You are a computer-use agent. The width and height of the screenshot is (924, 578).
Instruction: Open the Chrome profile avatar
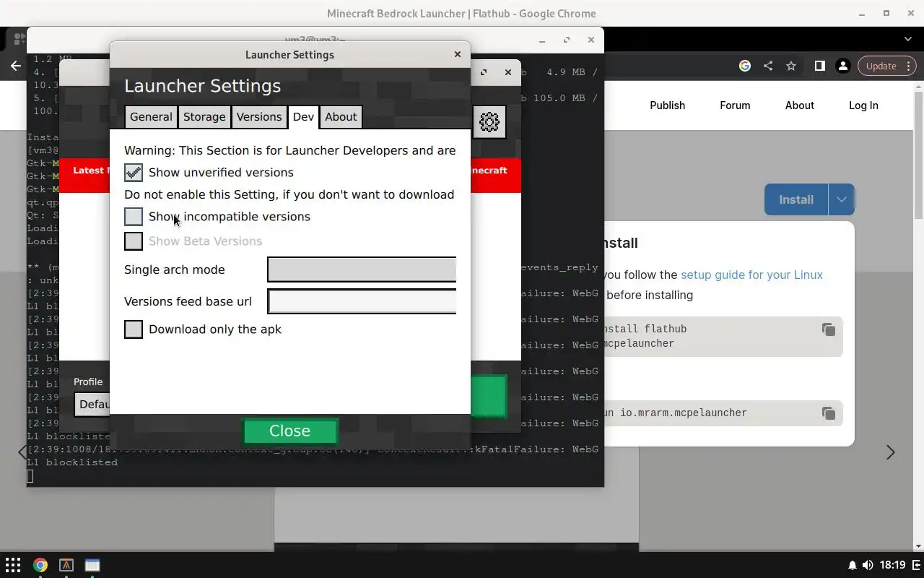click(842, 66)
